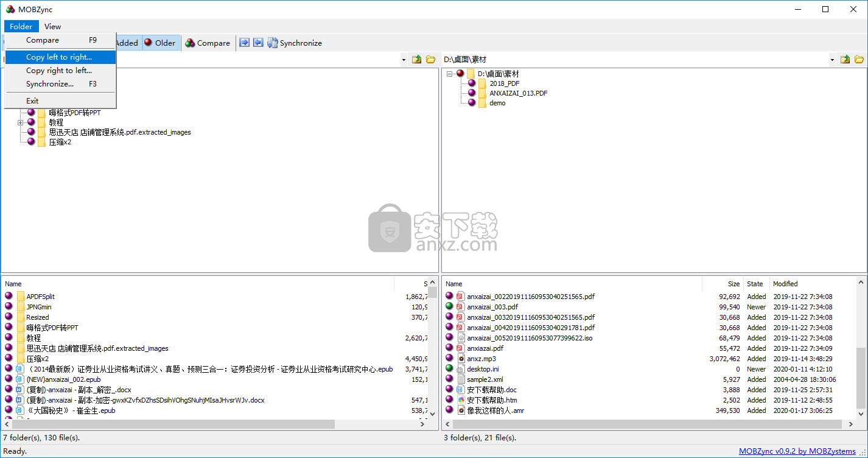Choose Compare F9 from the Folder menu
The height and width of the screenshot is (458, 868).
pyautogui.click(x=60, y=40)
